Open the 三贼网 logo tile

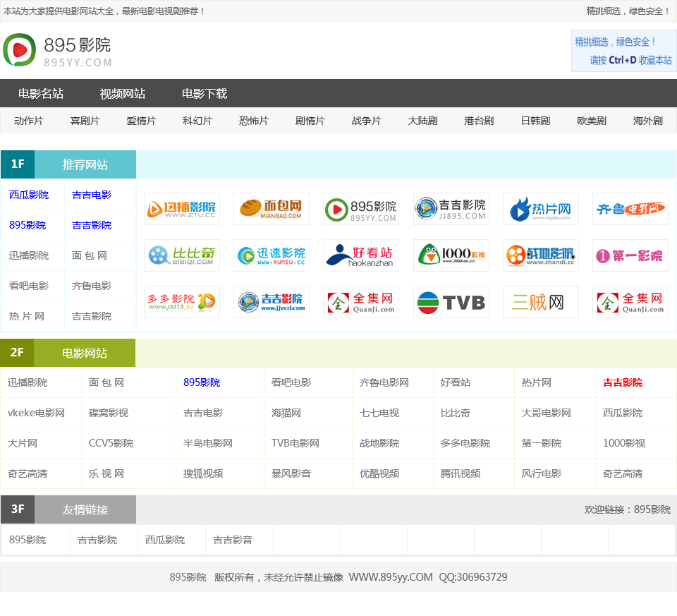(541, 303)
